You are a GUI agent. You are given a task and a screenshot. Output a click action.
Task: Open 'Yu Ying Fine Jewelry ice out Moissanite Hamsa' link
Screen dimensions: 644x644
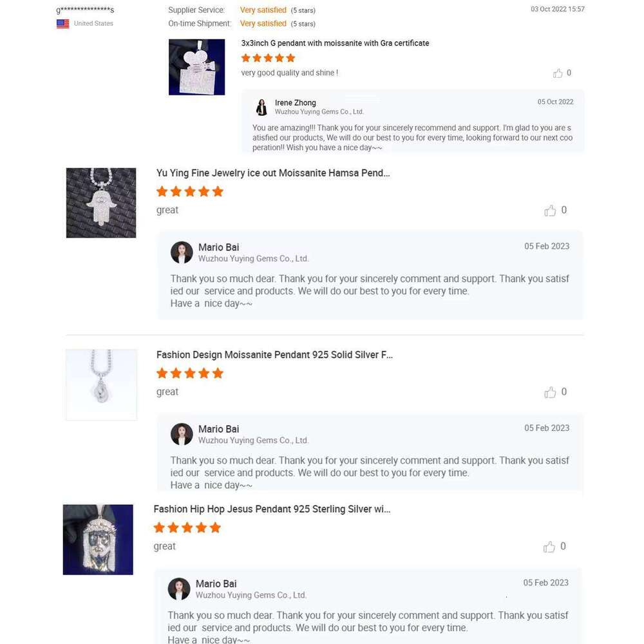tap(273, 173)
